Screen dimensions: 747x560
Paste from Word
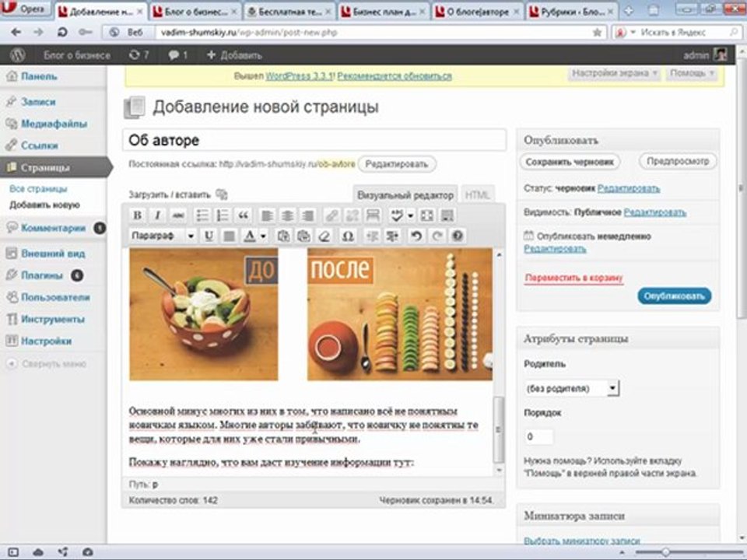click(x=304, y=236)
